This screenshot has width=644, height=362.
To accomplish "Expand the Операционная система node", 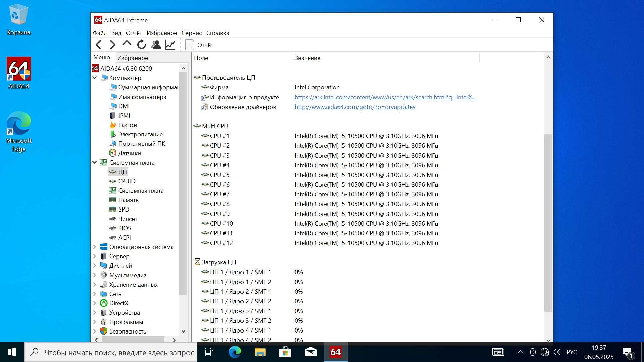I will (95, 247).
